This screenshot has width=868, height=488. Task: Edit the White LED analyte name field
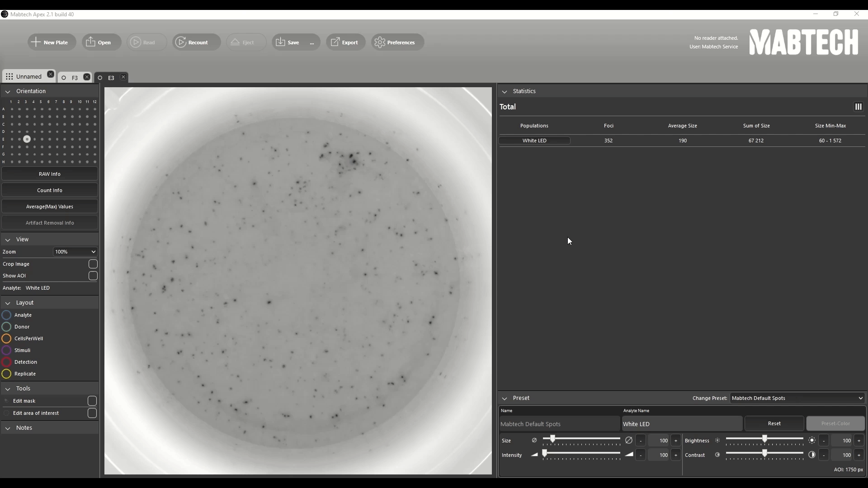pyautogui.click(x=681, y=424)
